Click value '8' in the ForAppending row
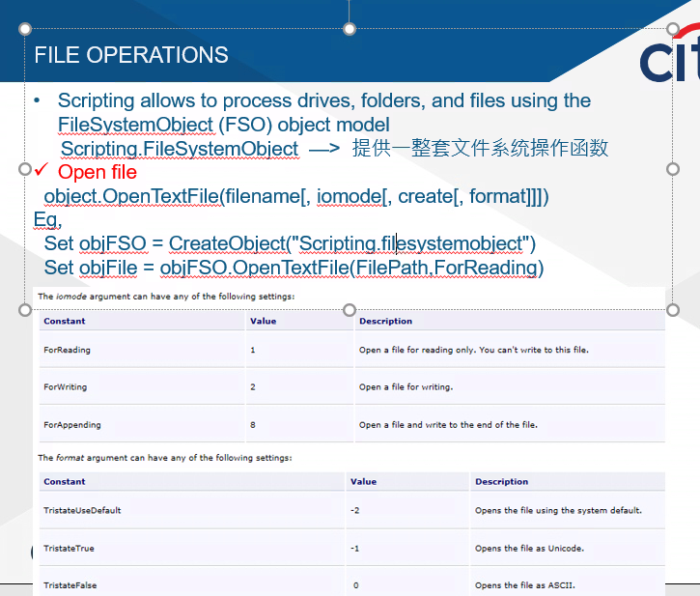The width and height of the screenshot is (700, 596). click(253, 425)
